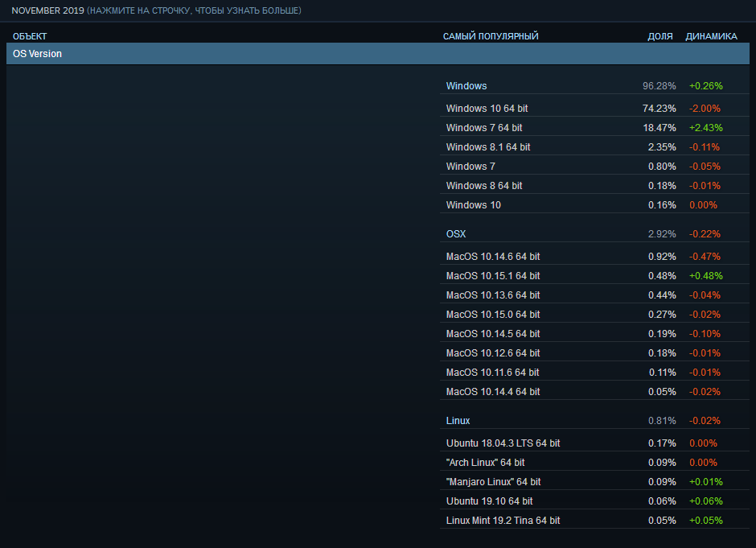Click the -0.10% change value
The width and height of the screenshot is (756, 548).
pyautogui.click(x=705, y=334)
